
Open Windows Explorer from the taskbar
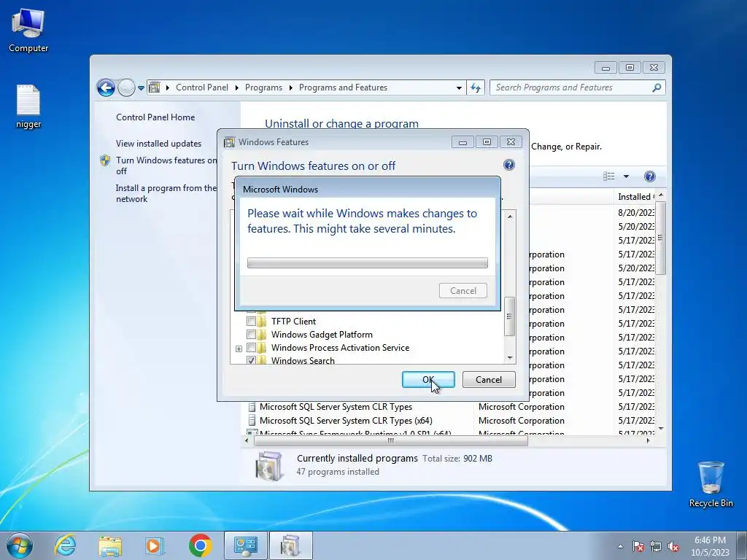click(x=110, y=545)
